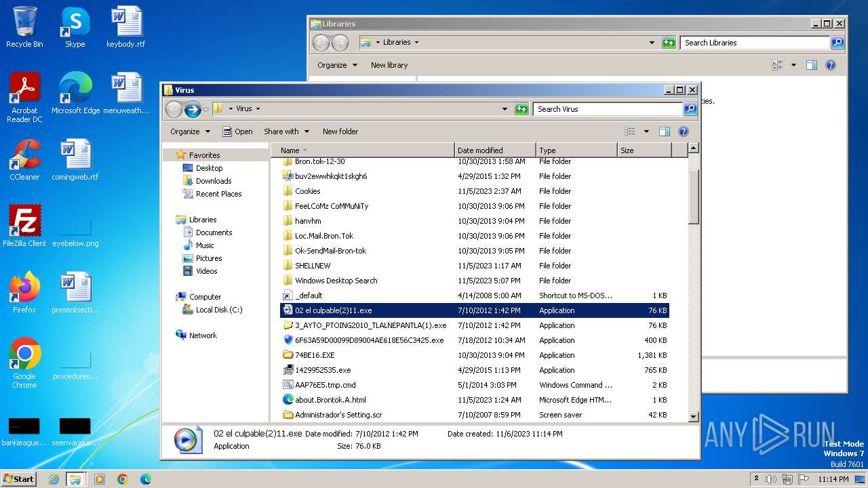868x488 pixels.
Task: Click the Search Libraries input field
Action: pyautogui.click(x=755, y=43)
